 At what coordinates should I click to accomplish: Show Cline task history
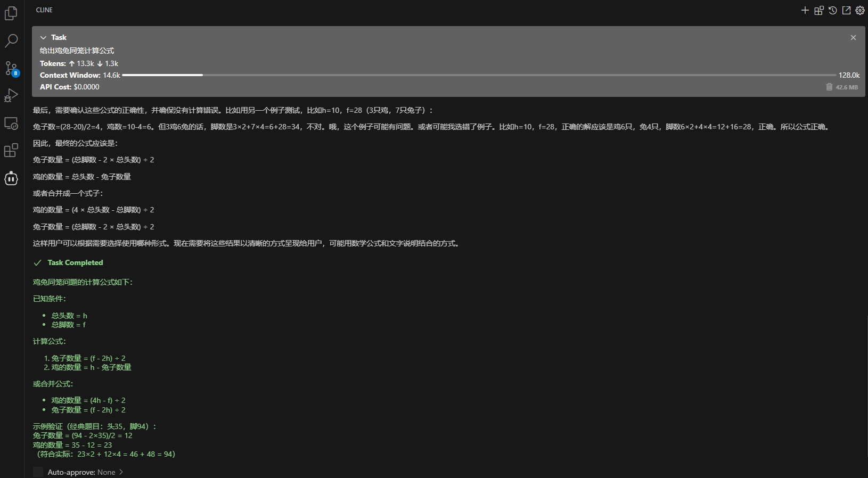coord(833,10)
